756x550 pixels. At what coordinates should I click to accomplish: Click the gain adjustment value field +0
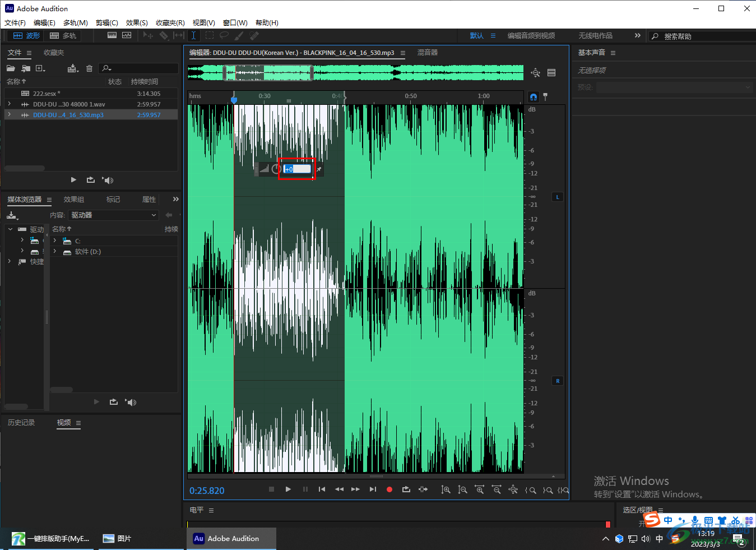click(297, 169)
